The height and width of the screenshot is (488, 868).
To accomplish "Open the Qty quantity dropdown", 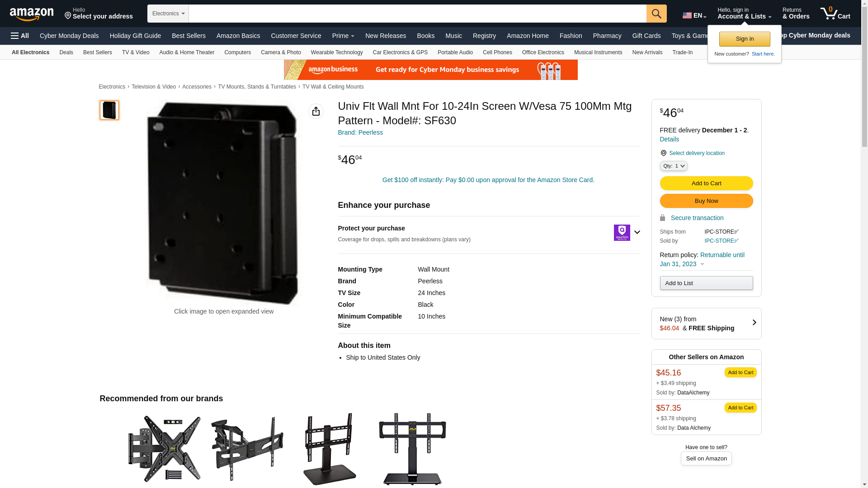I will click(x=674, y=166).
